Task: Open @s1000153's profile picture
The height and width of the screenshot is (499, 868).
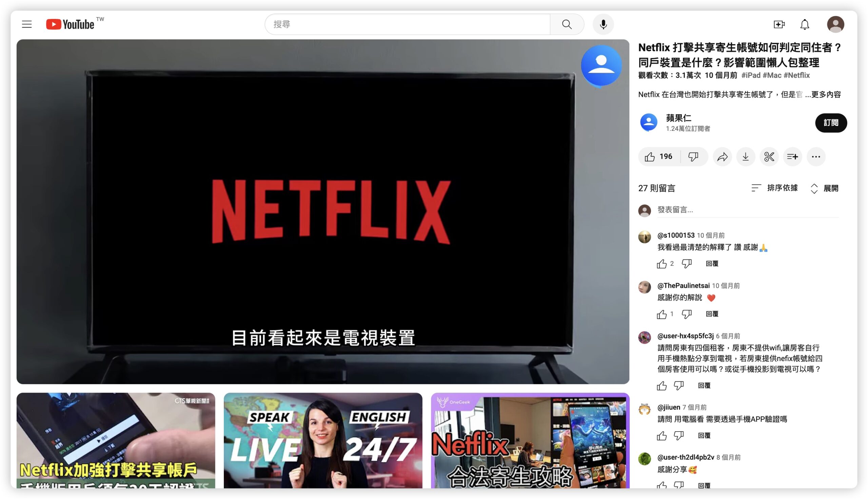Action: click(x=645, y=237)
